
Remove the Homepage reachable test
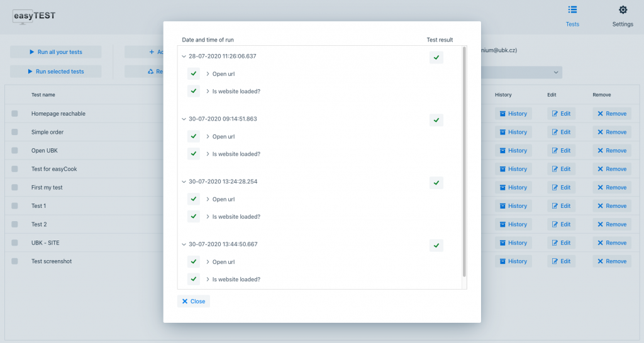pyautogui.click(x=612, y=114)
